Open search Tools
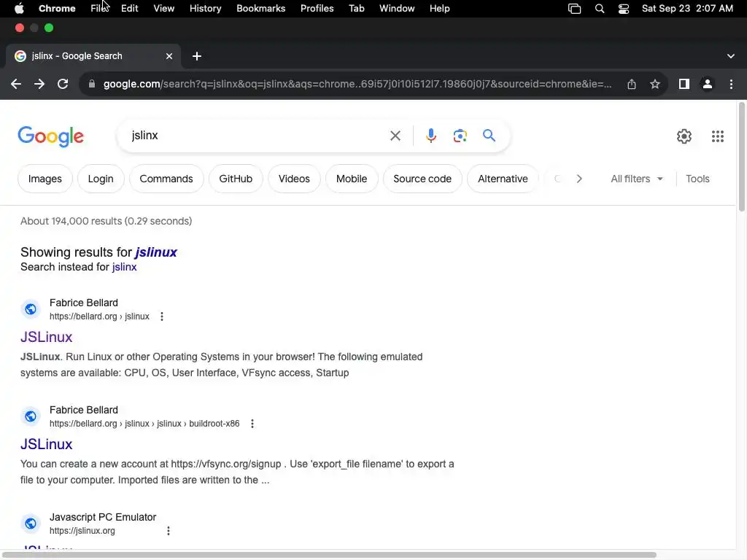This screenshot has height=560, width=747. 697,179
